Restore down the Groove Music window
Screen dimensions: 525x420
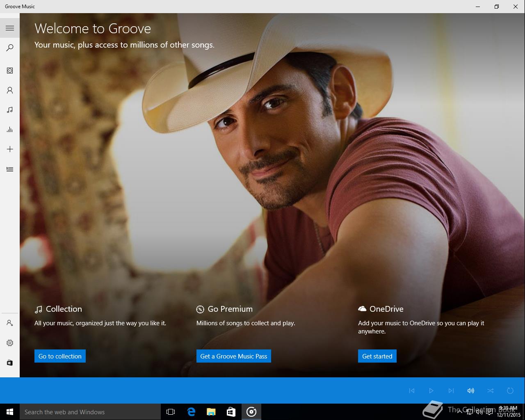click(x=497, y=7)
